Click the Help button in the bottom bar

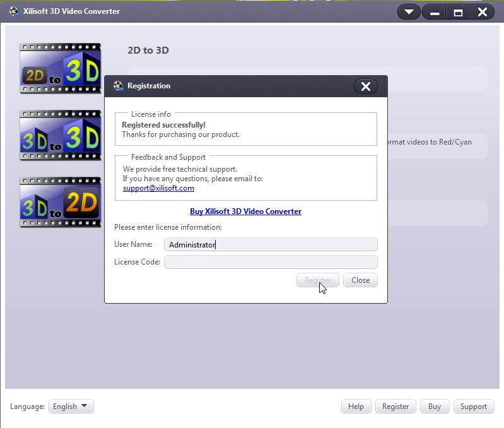point(356,407)
